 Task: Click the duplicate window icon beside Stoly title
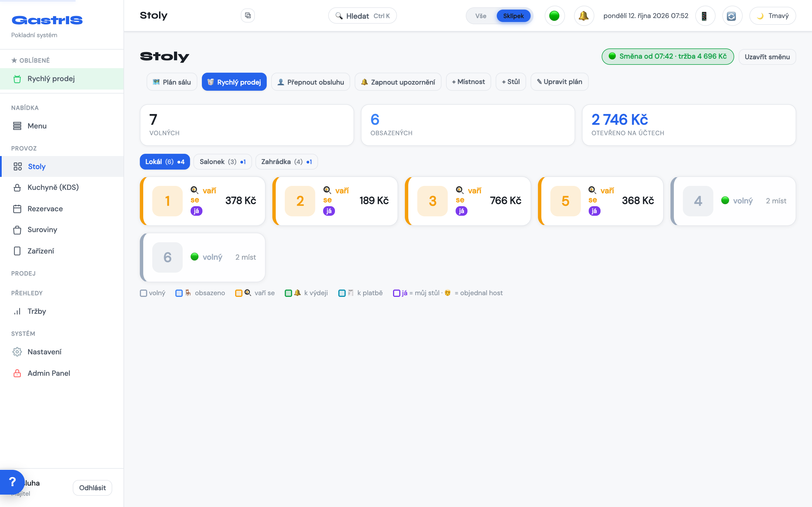[248, 15]
